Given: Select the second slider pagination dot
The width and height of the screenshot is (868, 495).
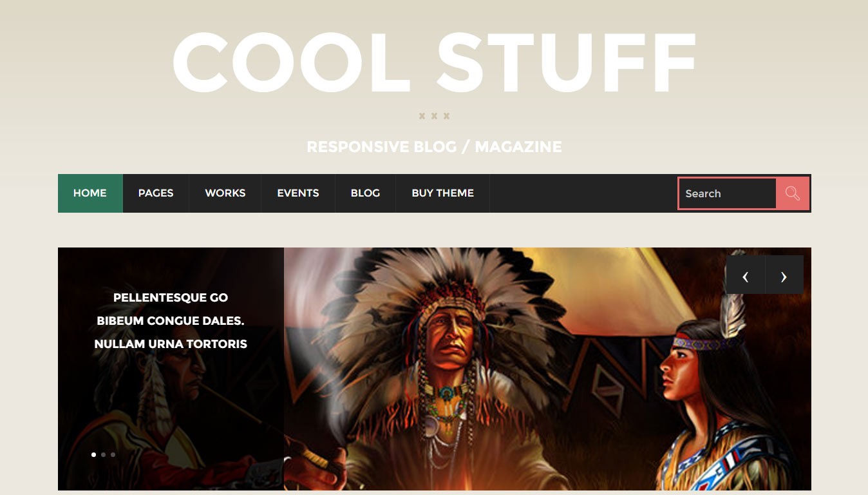Looking at the screenshot, I should [x=103, y=454].
